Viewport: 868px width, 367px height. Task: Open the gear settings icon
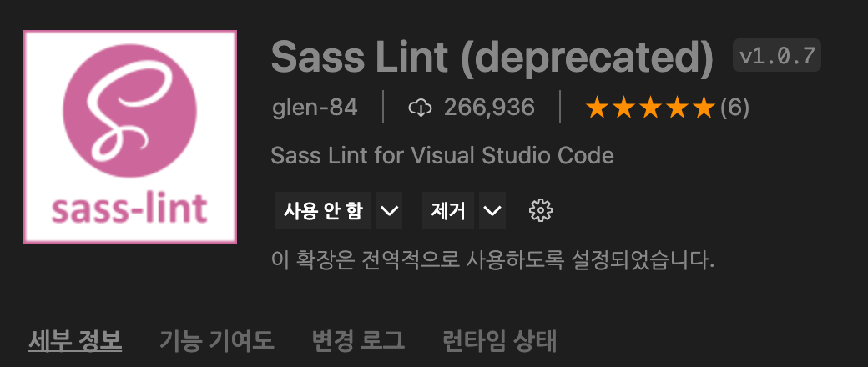pos(541,210)
